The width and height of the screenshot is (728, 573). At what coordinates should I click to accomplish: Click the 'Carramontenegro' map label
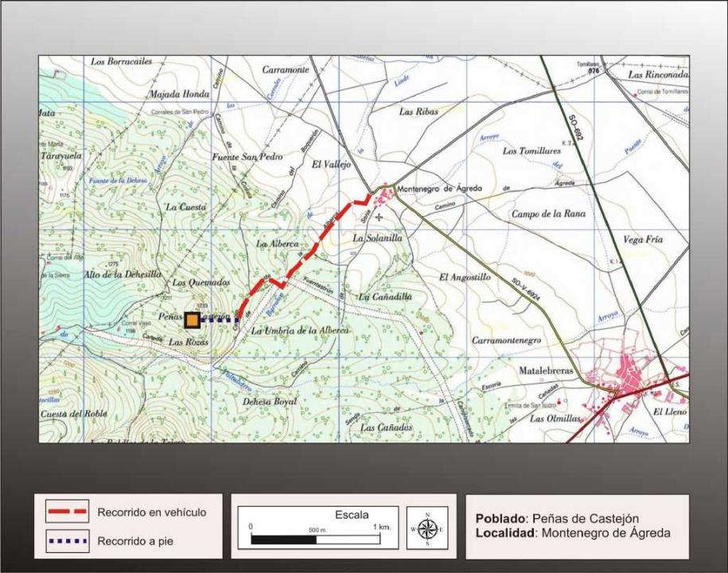(507, 341)
